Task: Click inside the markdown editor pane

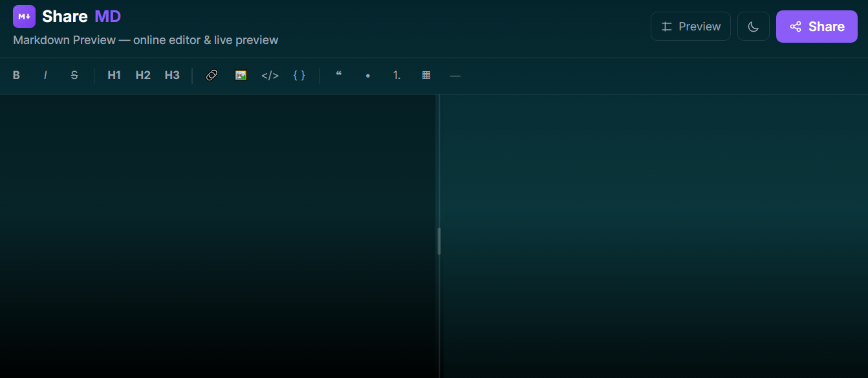Action: [219, 236]
